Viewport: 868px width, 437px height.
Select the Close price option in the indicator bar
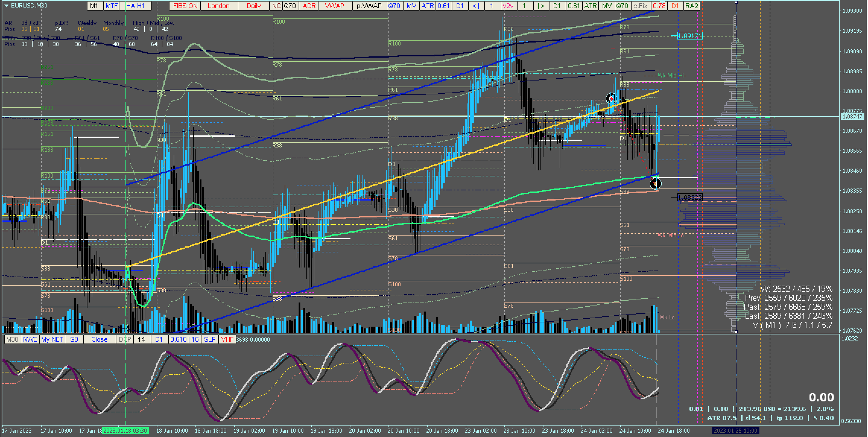[x=99, y=339]
